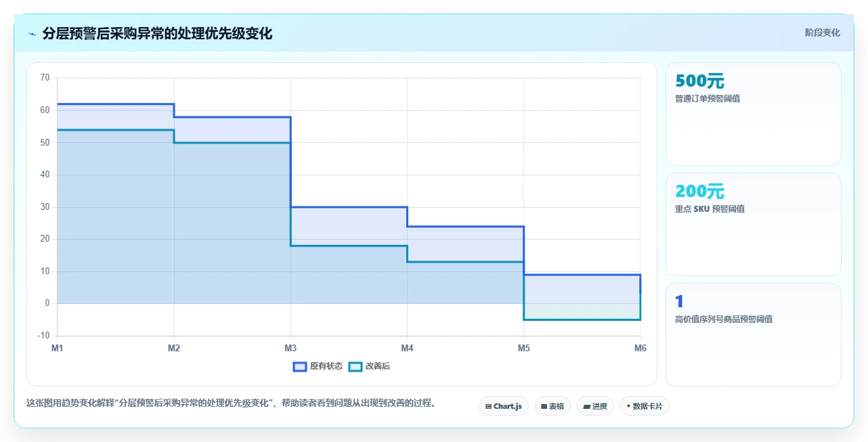The height and width of the screenshot is (442, 868).
Task: Click the 70 y-axis tick label
Action: [x=45, y=78]
